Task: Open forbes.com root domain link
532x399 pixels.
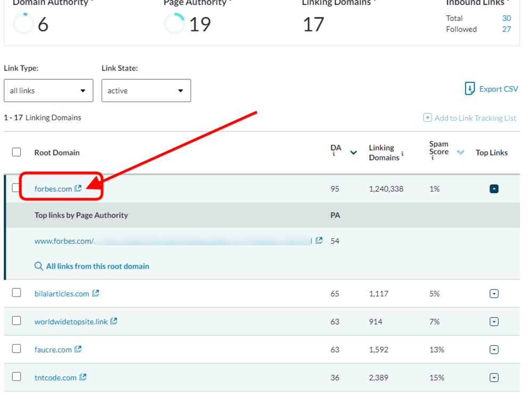Action: (x=53, y=189)
